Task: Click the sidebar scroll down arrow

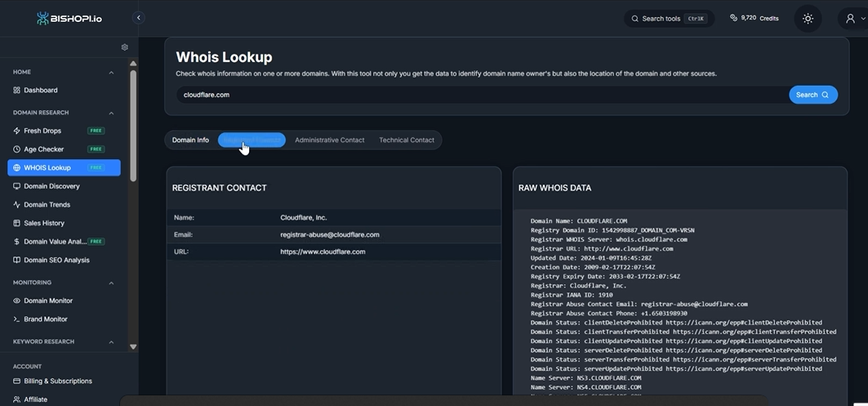Action: 133,346
